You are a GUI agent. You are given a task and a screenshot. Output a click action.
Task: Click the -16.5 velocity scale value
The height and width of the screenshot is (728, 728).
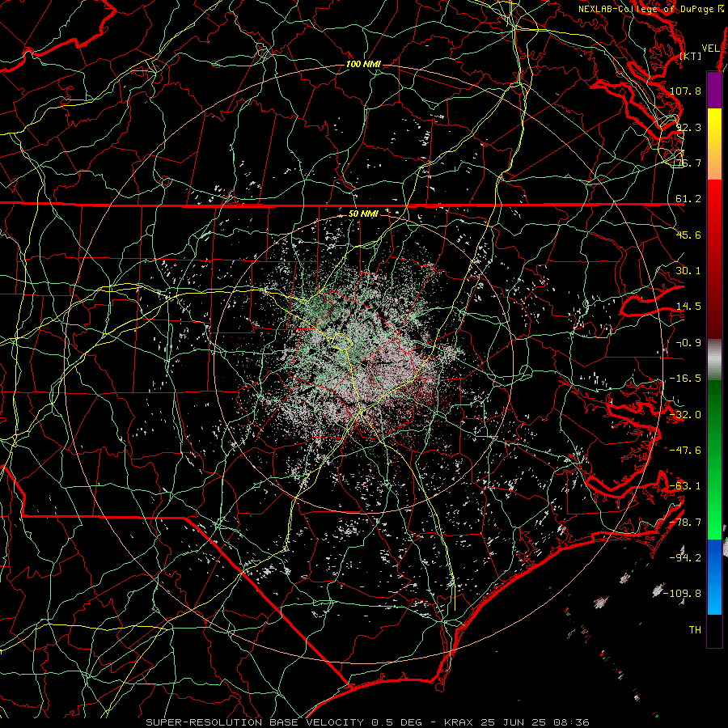[x=685, y=379]
